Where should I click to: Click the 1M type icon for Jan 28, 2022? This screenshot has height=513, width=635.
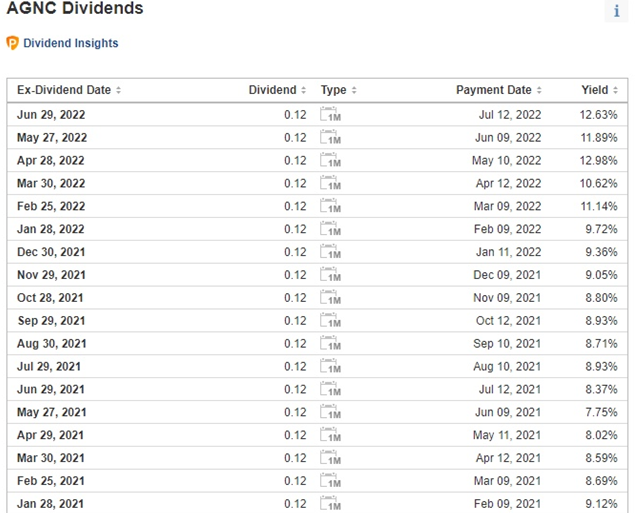tap(330, 229)
